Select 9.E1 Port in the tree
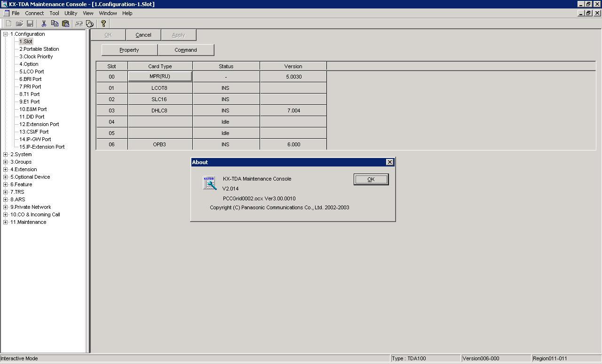 point(30,102)
